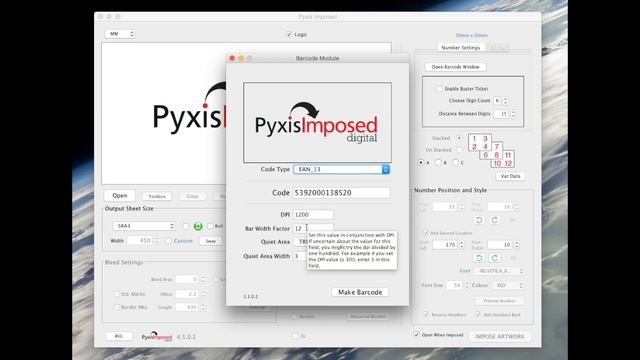
Task: Enable Raster Ticket checkbox
Action: pyautogui.click(x=439, y=89)
